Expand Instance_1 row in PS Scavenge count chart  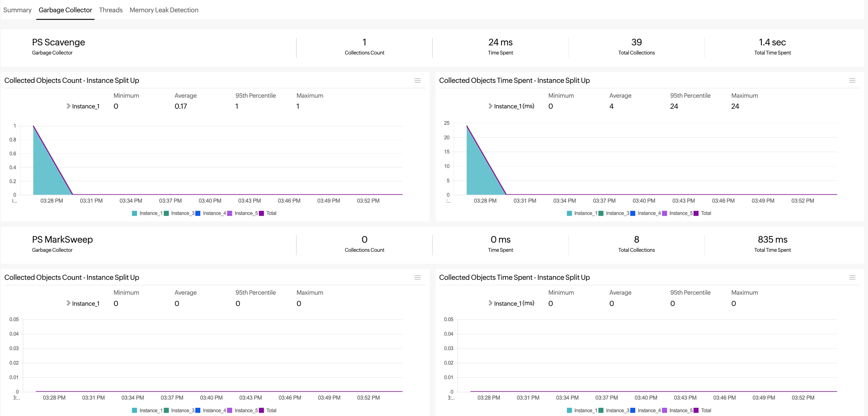click(68, 106)
